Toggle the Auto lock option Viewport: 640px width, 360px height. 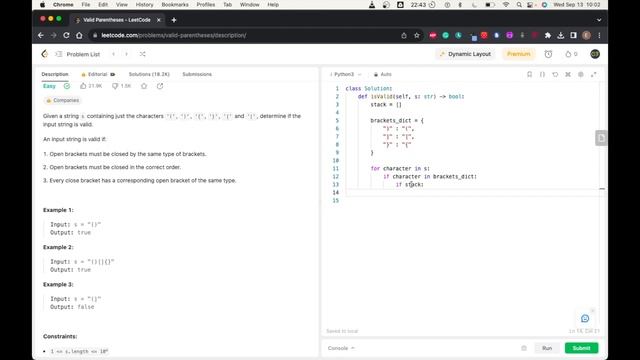click(x=382, y=74)
